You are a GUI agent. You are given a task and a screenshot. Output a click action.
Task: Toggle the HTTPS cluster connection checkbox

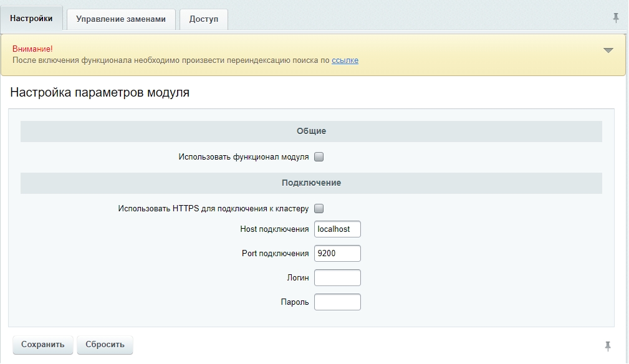click(x=319, y=208)
